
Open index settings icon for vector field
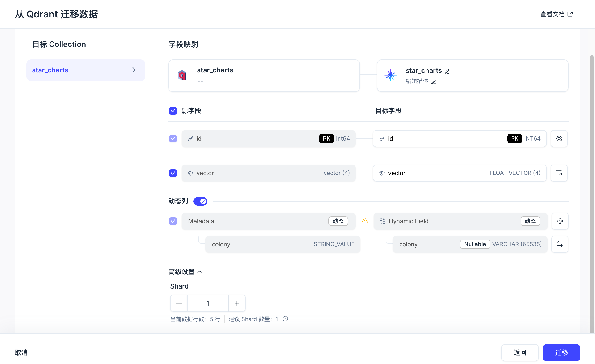tap(559, 173)
